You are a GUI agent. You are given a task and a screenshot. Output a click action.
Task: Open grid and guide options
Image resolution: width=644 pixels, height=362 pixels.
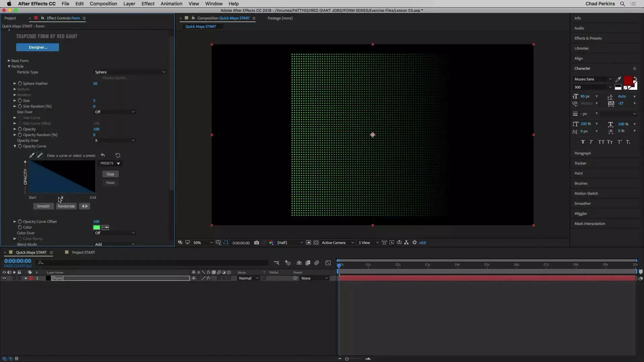tap(218, 243)
